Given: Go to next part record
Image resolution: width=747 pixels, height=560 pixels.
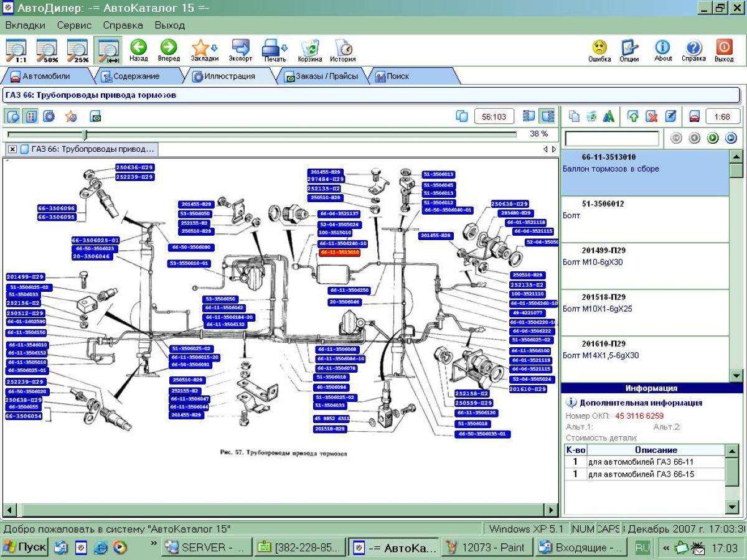Looking at the screenshot, I should (x=713, y=138).
